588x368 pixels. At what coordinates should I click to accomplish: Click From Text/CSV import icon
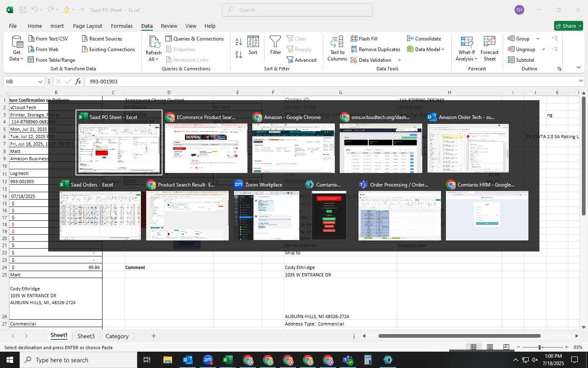(x=31, y=38)
